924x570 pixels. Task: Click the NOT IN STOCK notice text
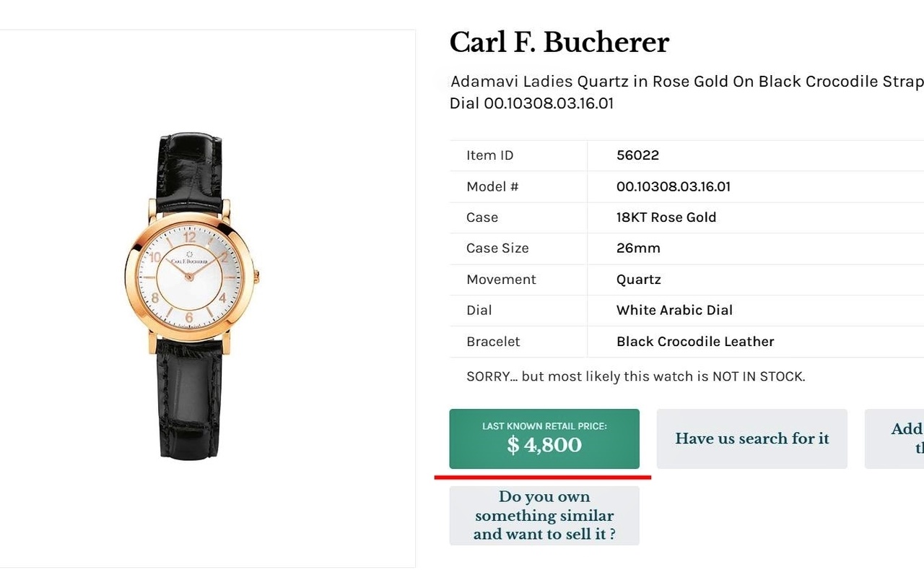pos(635,376)
